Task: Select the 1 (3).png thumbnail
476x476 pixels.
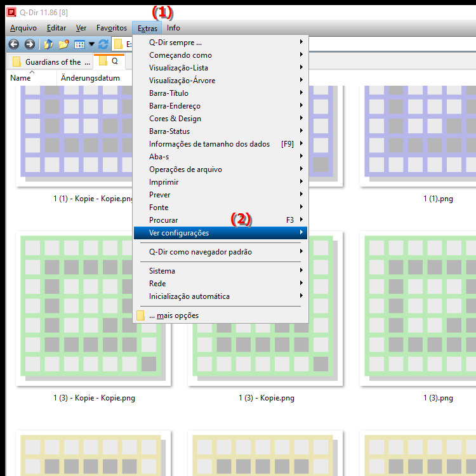Action: click(418, 308)
